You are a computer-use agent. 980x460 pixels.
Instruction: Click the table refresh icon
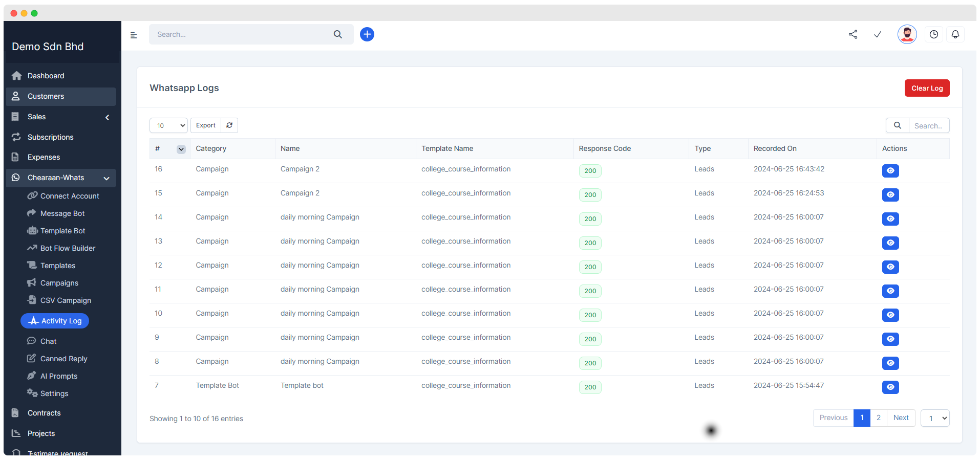coord(229,125)
